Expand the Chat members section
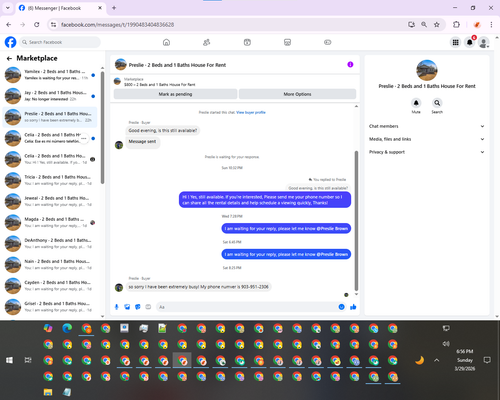Screen dimensions: 500x400 (x=427, y=126)
